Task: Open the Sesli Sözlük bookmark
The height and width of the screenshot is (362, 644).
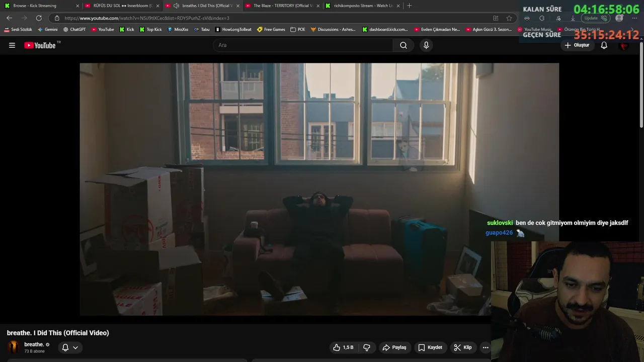Action: (18, 30)
